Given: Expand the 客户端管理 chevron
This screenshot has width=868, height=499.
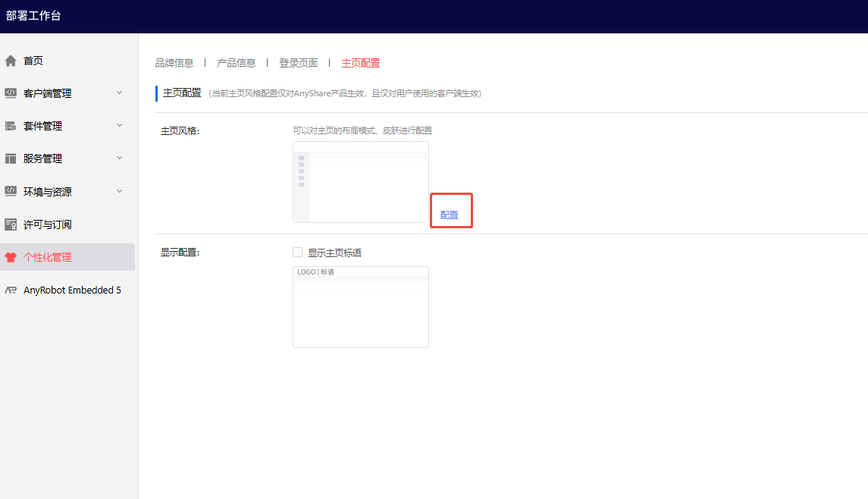Looking at the screenshot, I should click(119, 93).
